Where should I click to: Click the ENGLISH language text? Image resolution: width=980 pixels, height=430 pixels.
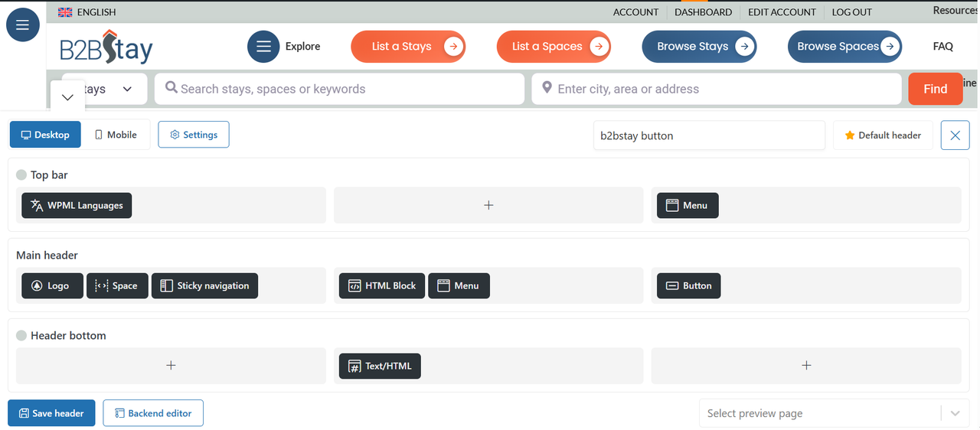[96, 12]
